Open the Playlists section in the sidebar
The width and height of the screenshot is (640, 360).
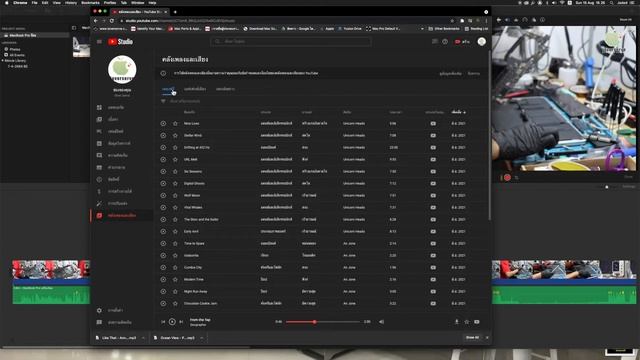[x=122, y=131]
